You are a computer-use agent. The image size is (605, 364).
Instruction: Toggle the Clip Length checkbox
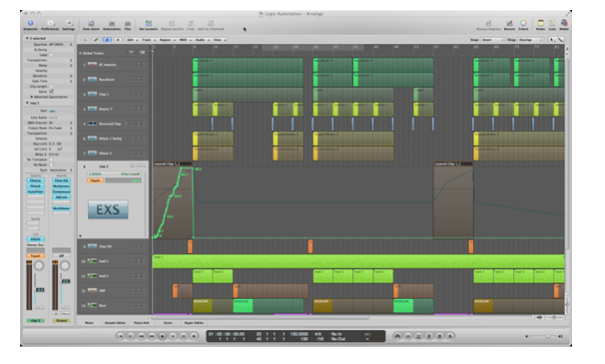click(51, 86)
